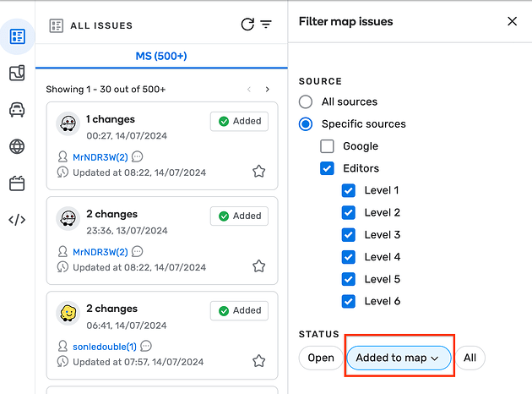Star the first MrNDR3W issue
Viewport: 532px width, 394px height.
(259, 172)
